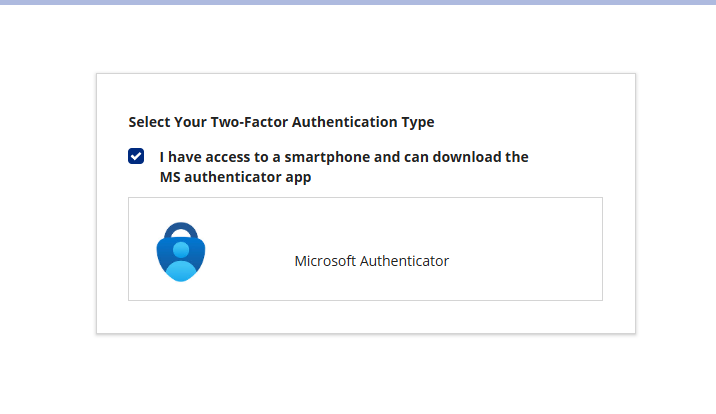Click the "Select Your Two-Factor Authentication Type" heading
This screenshot has height=414, width=716.
coord(281,122)
